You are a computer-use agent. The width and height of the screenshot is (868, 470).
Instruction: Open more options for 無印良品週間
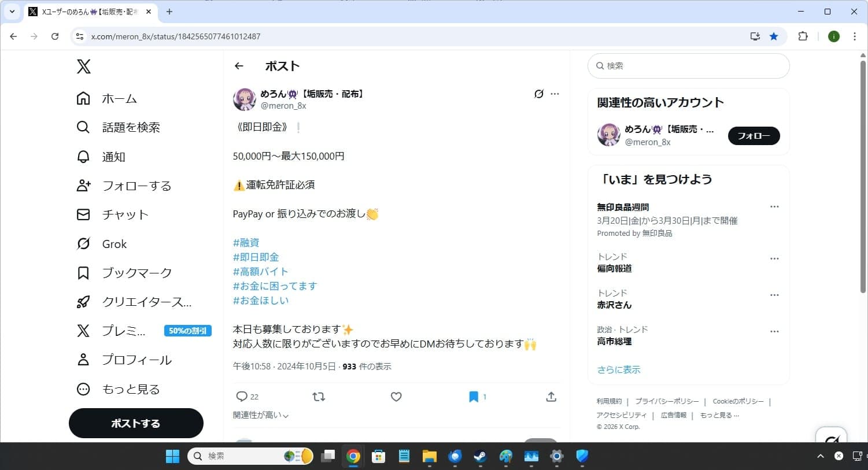coord(774,207)
